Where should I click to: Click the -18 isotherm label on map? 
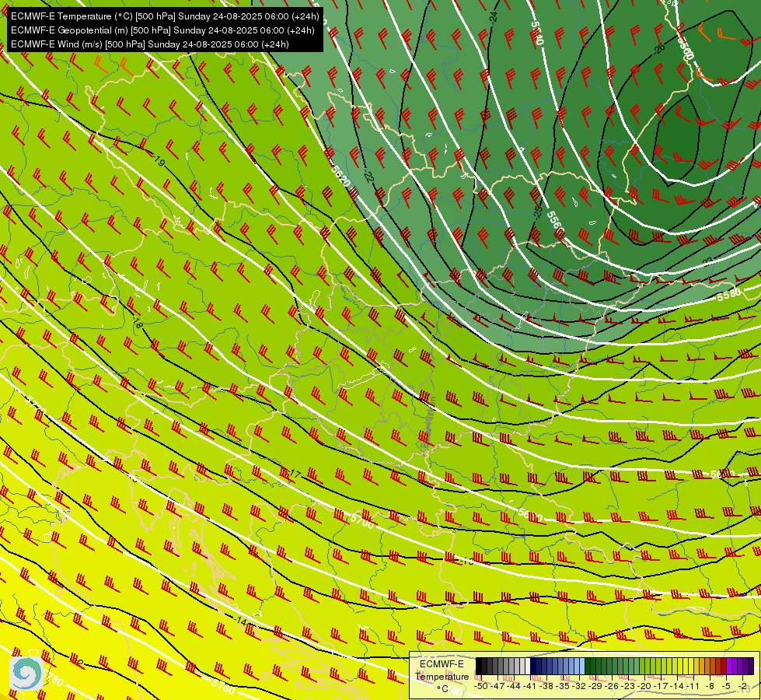click(138, 324)
